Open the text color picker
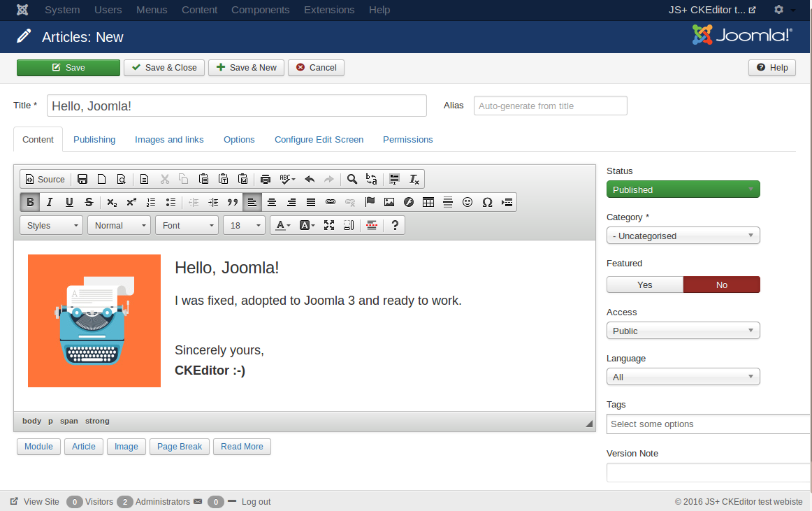The height and width of the screenshot is (511, 812). point(283,226)
